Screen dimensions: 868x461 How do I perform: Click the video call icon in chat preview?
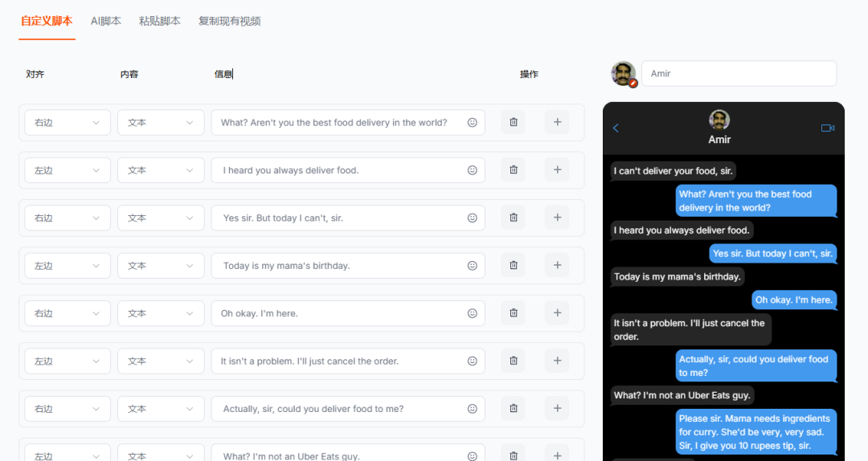(x=828, y=128)
